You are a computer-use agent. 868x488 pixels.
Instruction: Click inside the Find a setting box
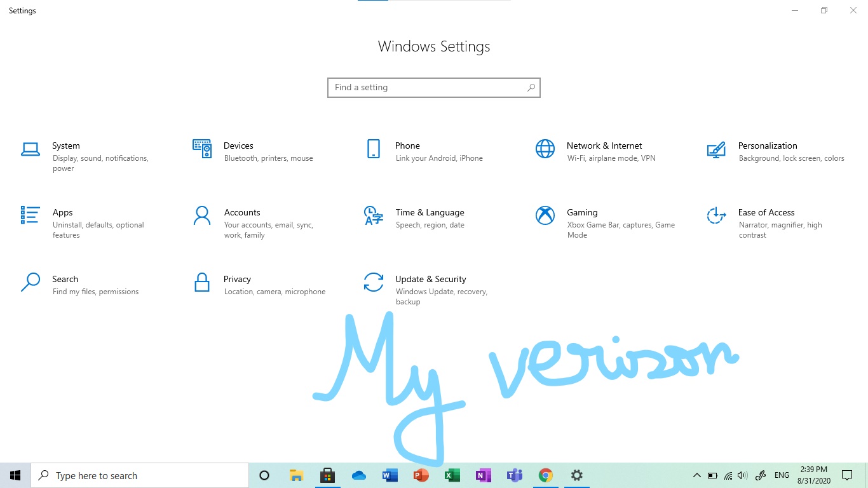[x=434, y=88]
